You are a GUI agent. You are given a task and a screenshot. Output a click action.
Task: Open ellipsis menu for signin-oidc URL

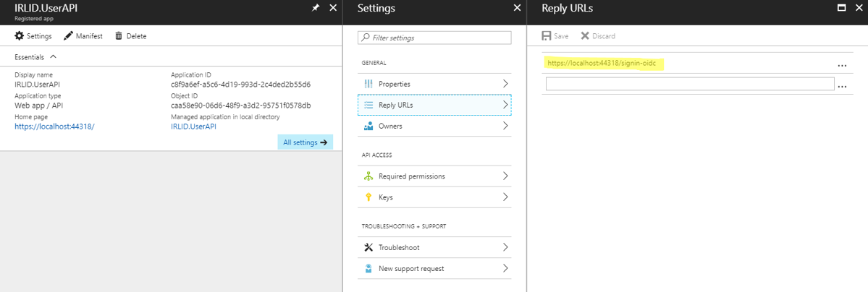point(842,65)
